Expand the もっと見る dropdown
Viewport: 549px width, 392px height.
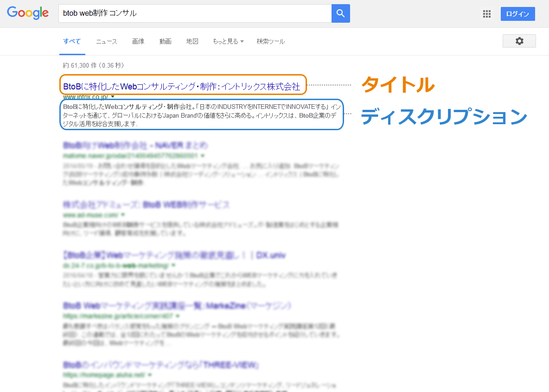tap(228, 41)
